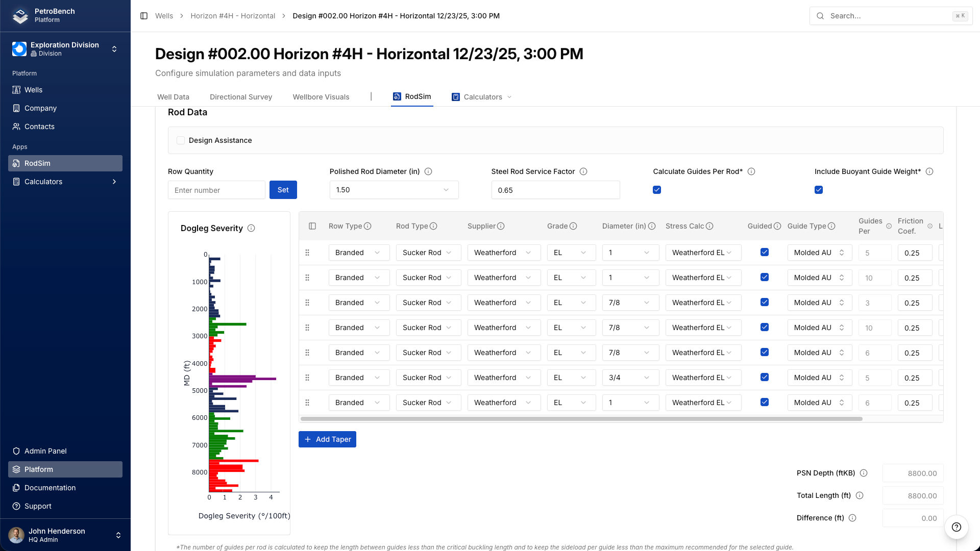Click the help question mark button
The width and height of the screenshot is (980, 551).
click(x=956, y=527)
